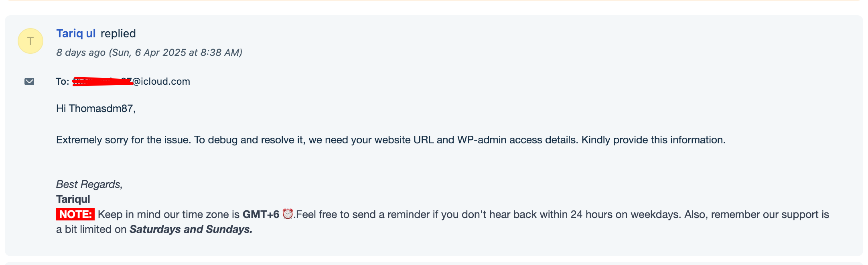Screen dimensions: 868x265
Task: Open the Tariq ul profile link
Action: (x=76, y=33)
